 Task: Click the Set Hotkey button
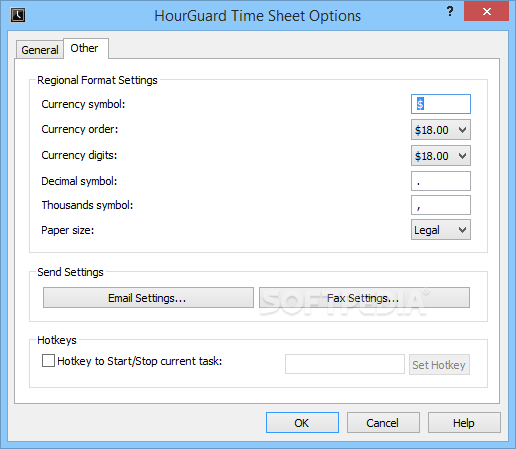click(x=439, y=365)
